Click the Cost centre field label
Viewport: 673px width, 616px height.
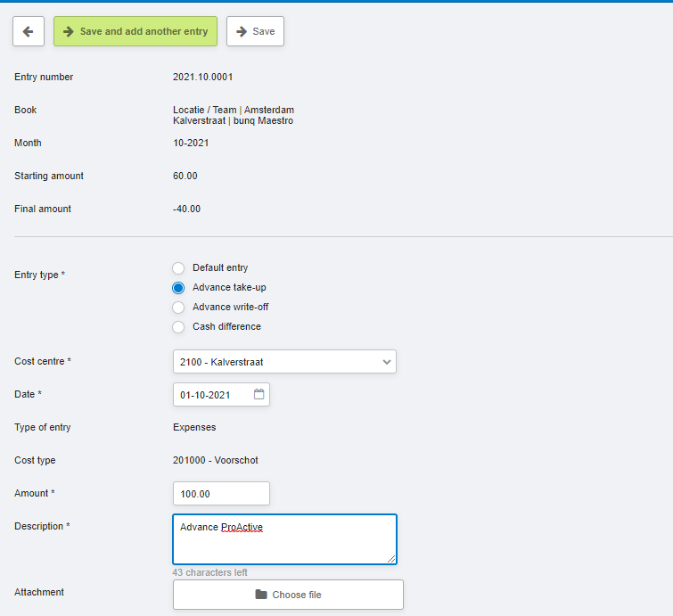[40, 362]
